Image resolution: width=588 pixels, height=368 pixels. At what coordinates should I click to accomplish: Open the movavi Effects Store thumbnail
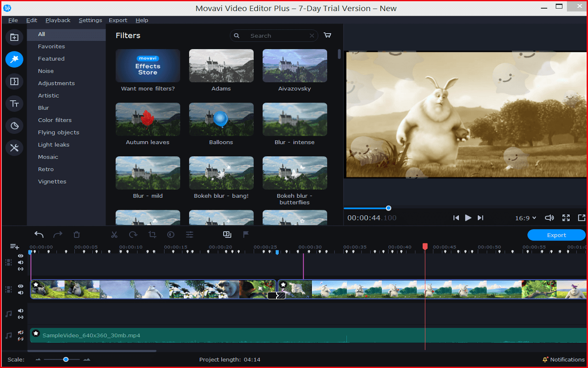tap(148, 66)
